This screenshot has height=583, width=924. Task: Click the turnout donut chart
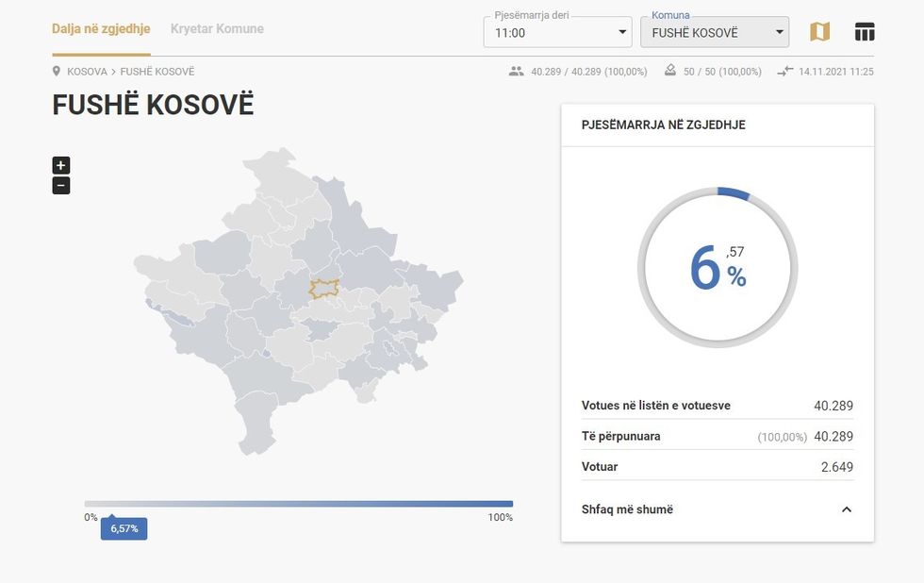pyautogui.click(x=718, y=267)
